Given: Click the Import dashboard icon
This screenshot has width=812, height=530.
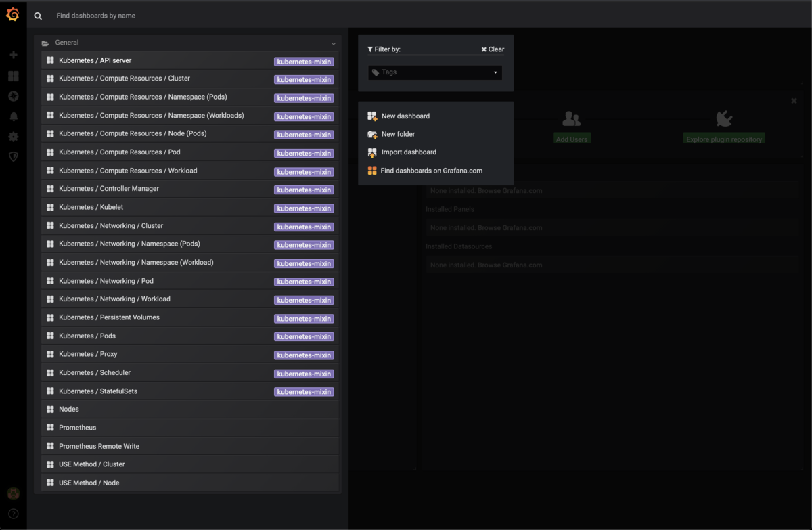Looking at the screenshot, I should pos(372,152).
